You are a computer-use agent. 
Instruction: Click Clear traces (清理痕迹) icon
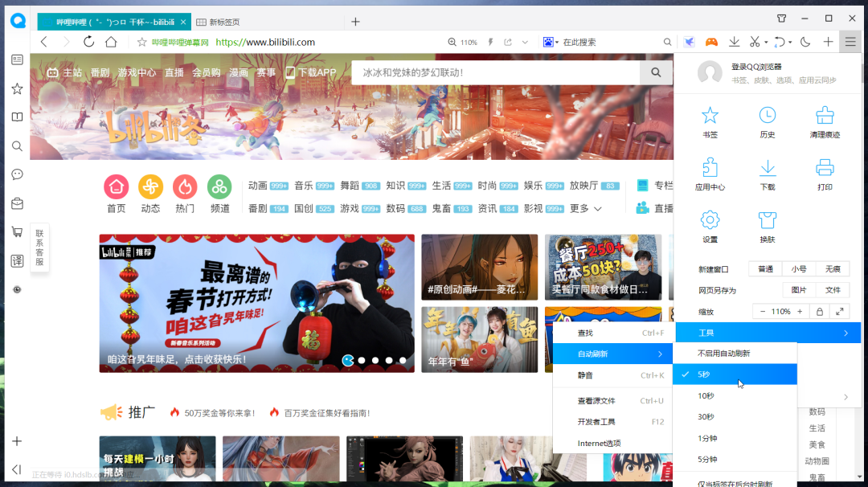[x=825, y=116]
